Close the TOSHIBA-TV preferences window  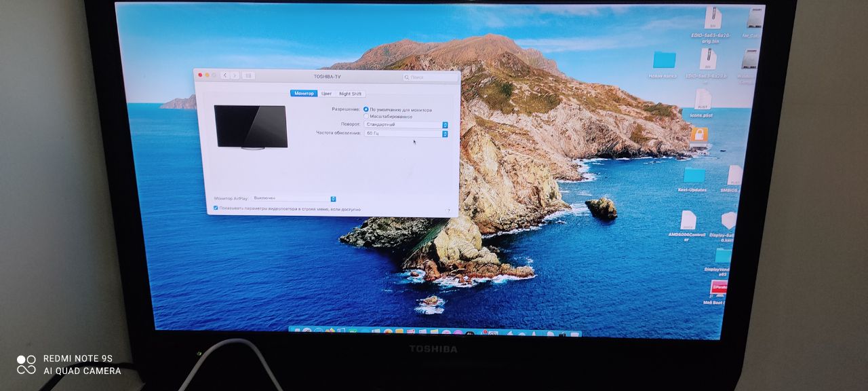(200, 75)
